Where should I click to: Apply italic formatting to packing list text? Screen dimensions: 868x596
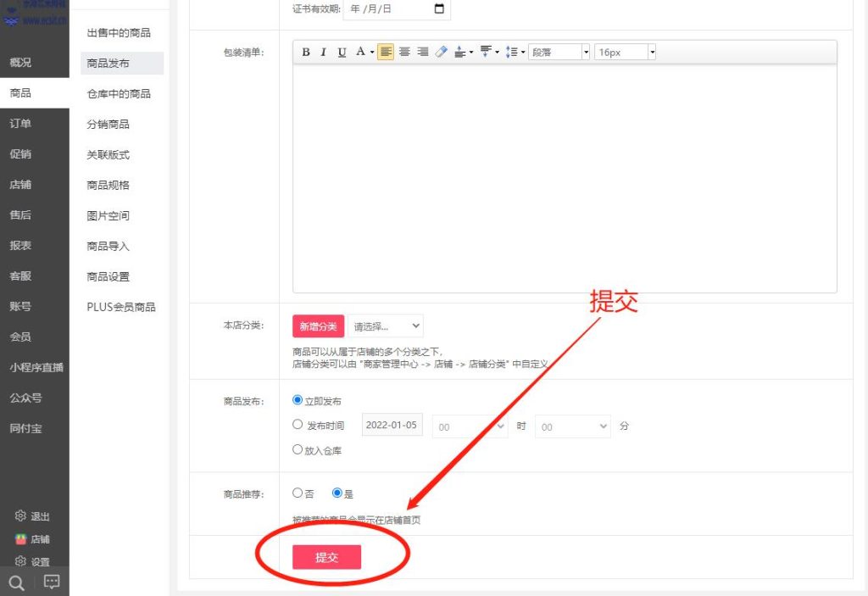coord(323,52)
